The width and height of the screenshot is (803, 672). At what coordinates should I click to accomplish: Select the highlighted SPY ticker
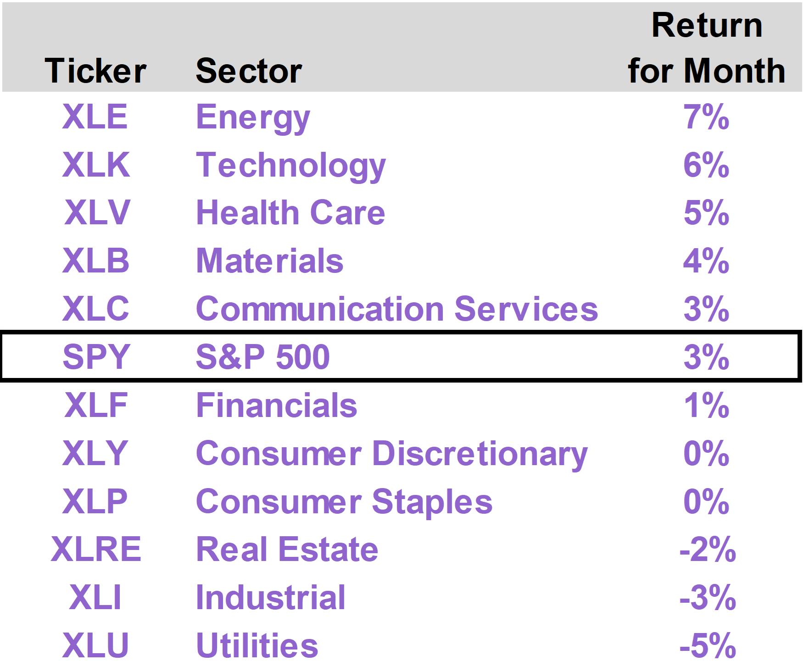click(96, 357)
